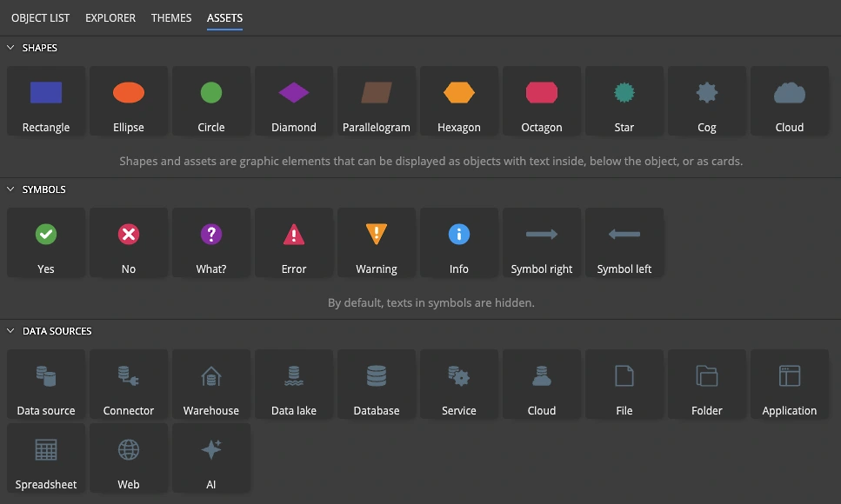Viewport: 841px width, 504px height.
Task: Collapse the Data Sources section chevron
Action: click(x=10, y=331)
